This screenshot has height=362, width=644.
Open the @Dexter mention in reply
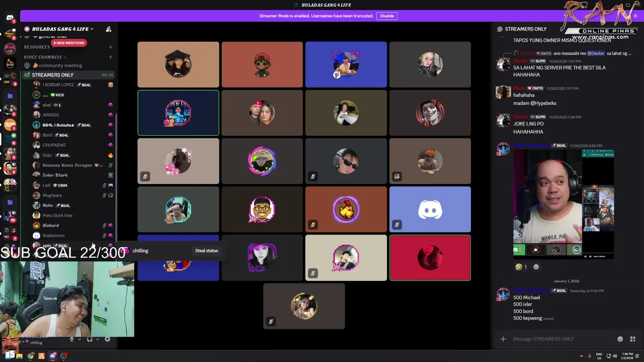596,53
